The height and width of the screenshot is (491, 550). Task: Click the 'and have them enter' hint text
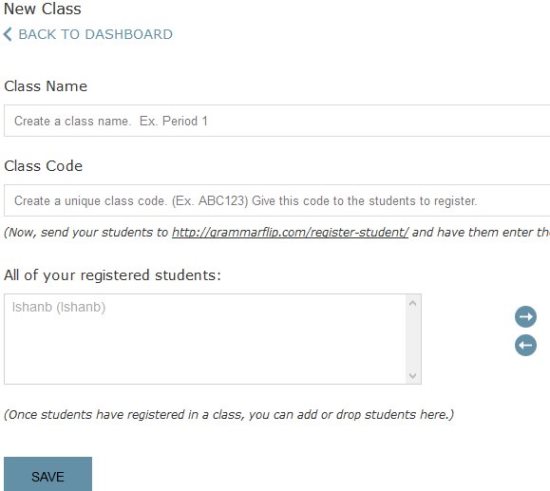click(x=481, y=232)
